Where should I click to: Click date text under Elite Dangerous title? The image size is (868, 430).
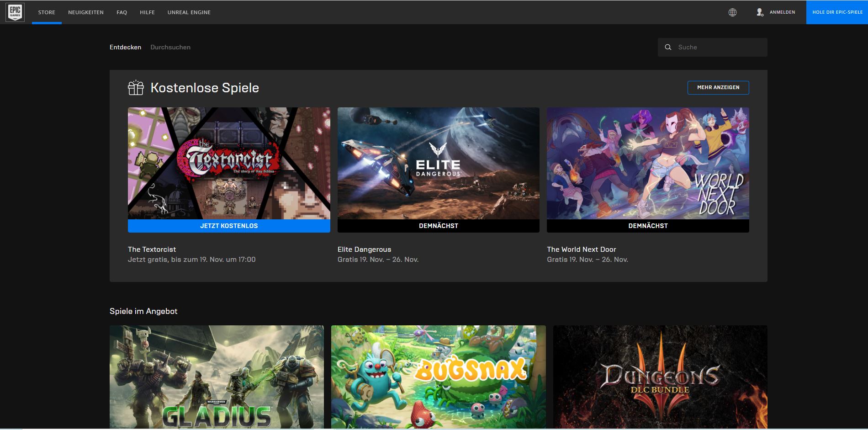click(x=378, y=260)
